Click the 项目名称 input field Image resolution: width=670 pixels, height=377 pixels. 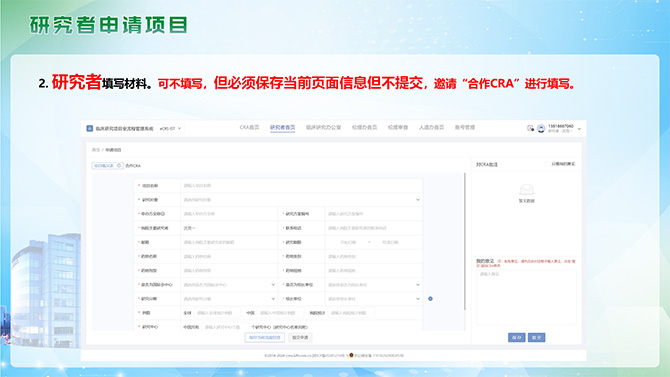click(301, 186)
